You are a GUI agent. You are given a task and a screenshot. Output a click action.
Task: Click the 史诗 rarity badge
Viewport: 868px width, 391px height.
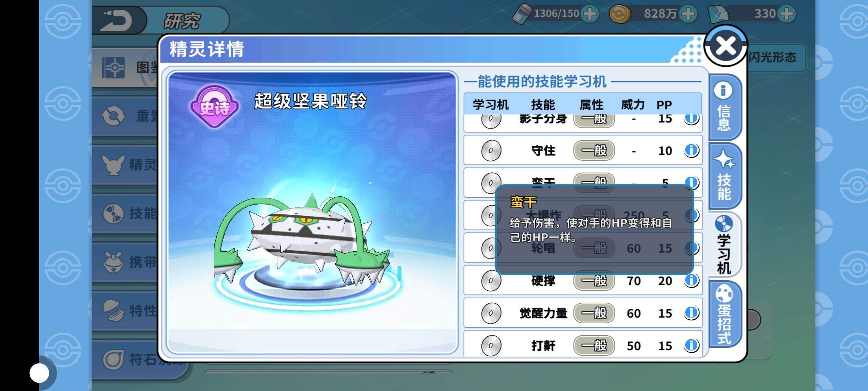click(214, 106)
